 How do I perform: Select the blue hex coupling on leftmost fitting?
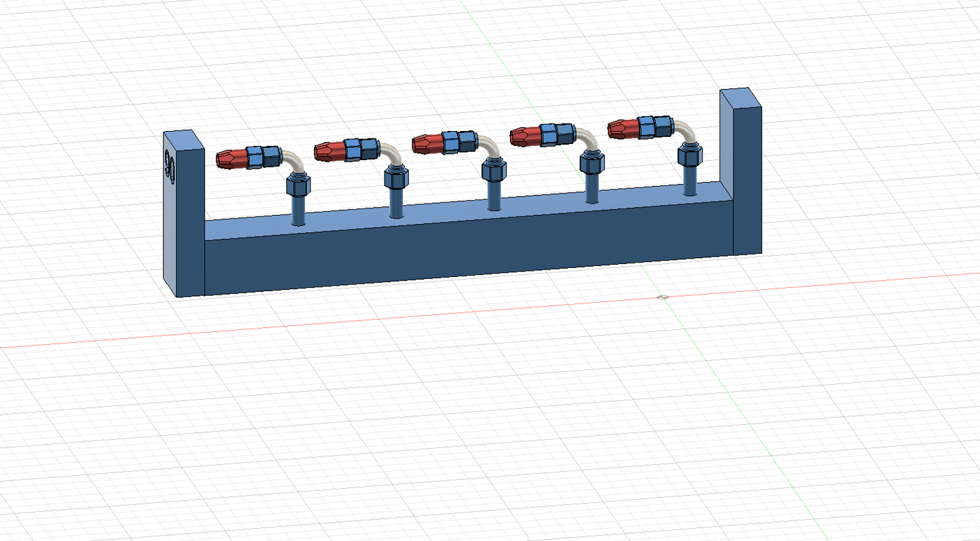tap(262, 157)
